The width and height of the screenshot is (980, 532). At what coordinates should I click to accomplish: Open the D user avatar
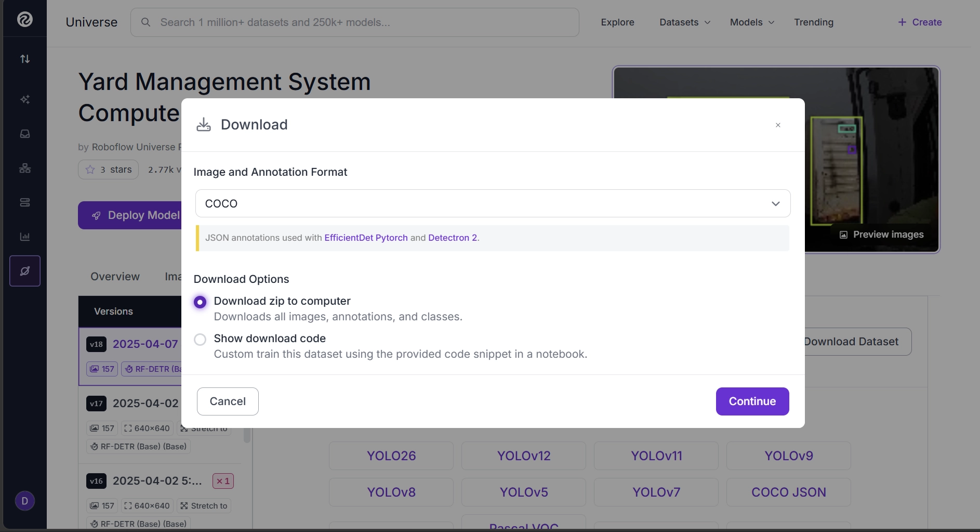(x=25, y=501)
